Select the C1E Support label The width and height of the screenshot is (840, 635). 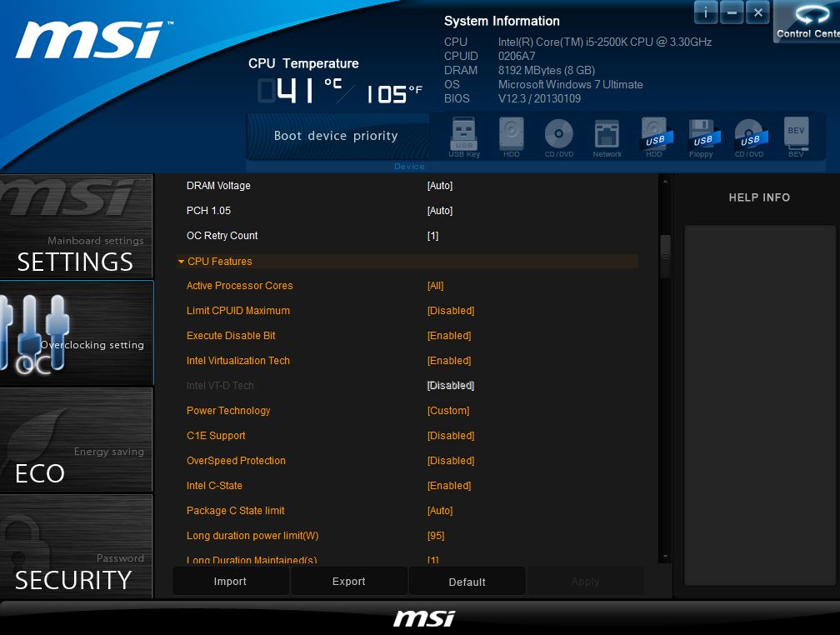(x=216, y=436)
